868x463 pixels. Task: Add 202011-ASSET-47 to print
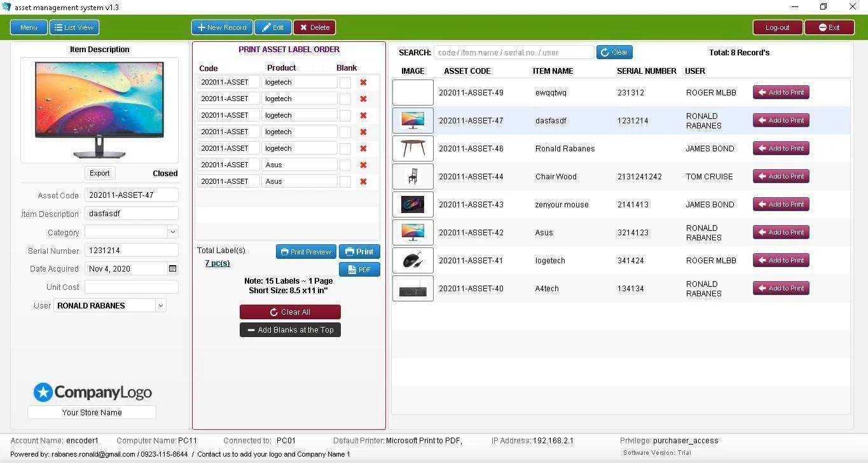click(781, 120)
